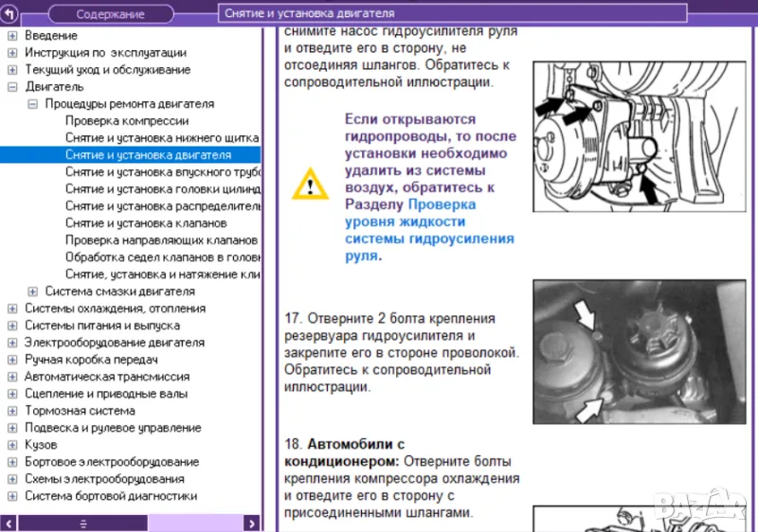Click the right scroll arrow under contents tree

click(251, 523)
